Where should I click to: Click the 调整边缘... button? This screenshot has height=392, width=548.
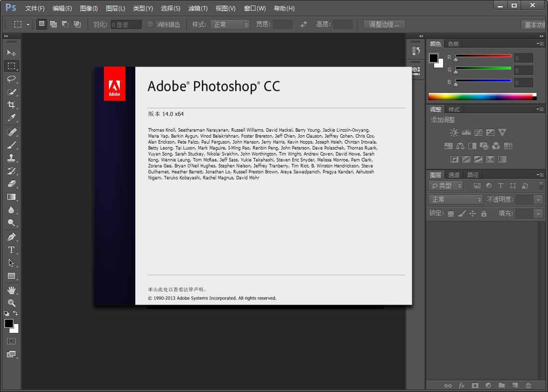point(384,24)
